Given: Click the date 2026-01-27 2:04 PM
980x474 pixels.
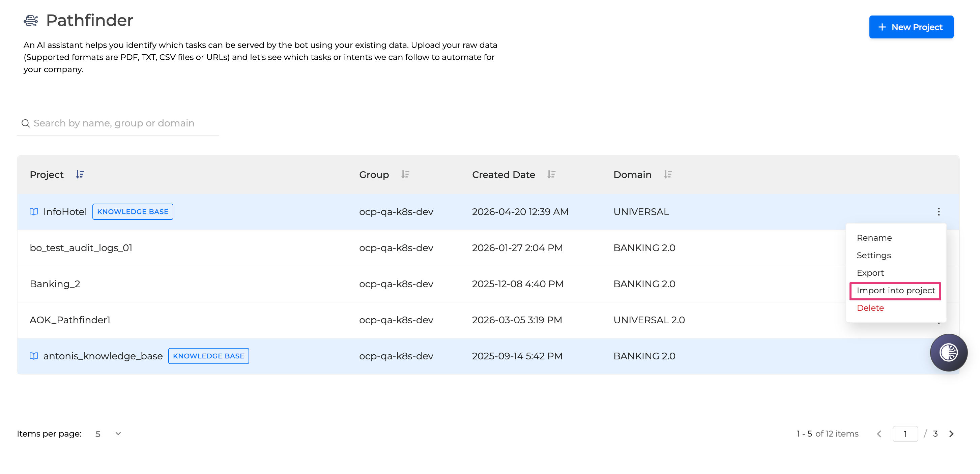Looking at the screenshot, I should click(517, 248).
